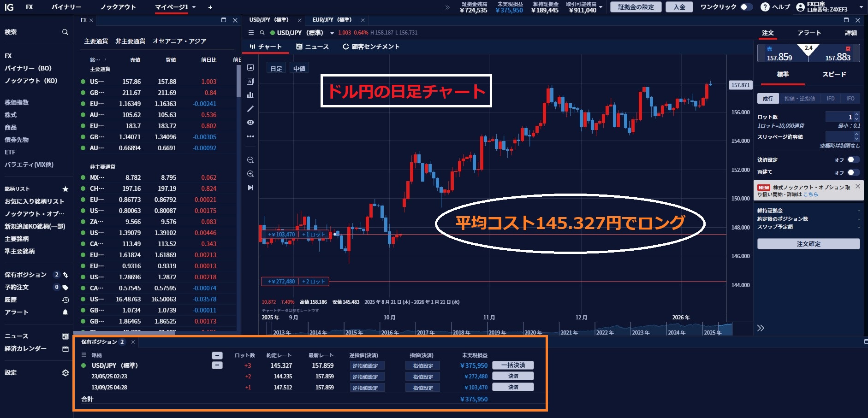Open the USD/JPY symbol dropdown arrow

coord(332,33)
